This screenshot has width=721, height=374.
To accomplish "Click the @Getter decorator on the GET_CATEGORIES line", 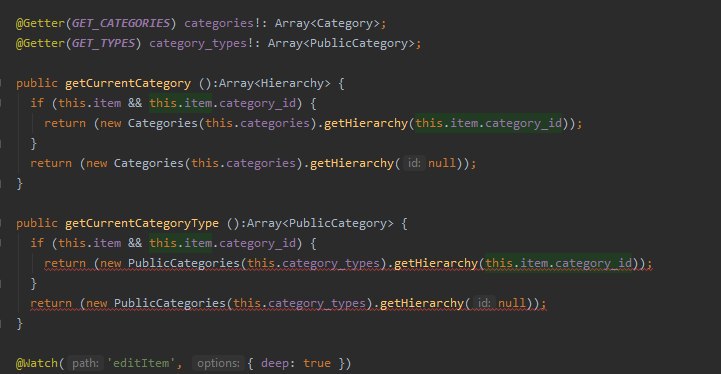I will 40,23.
